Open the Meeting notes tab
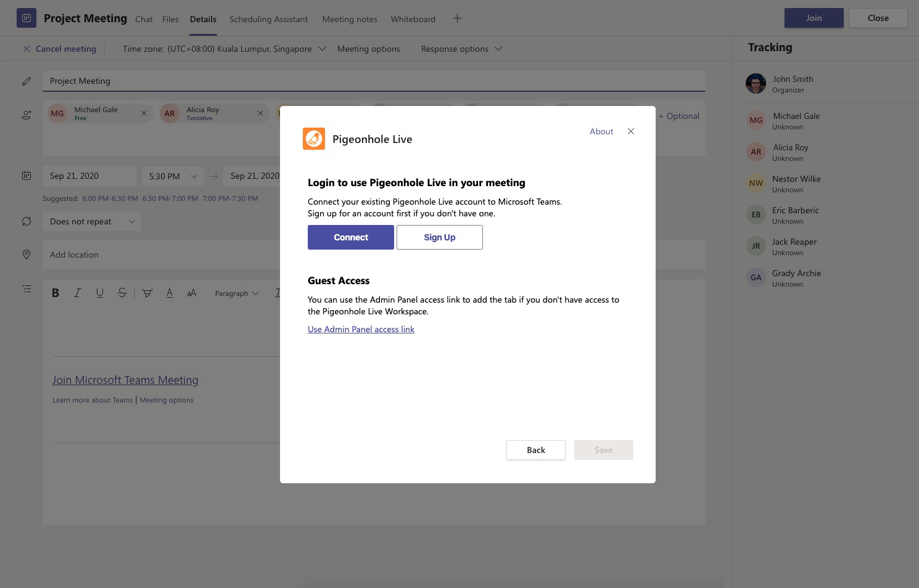919x588 pixels. 350,19
